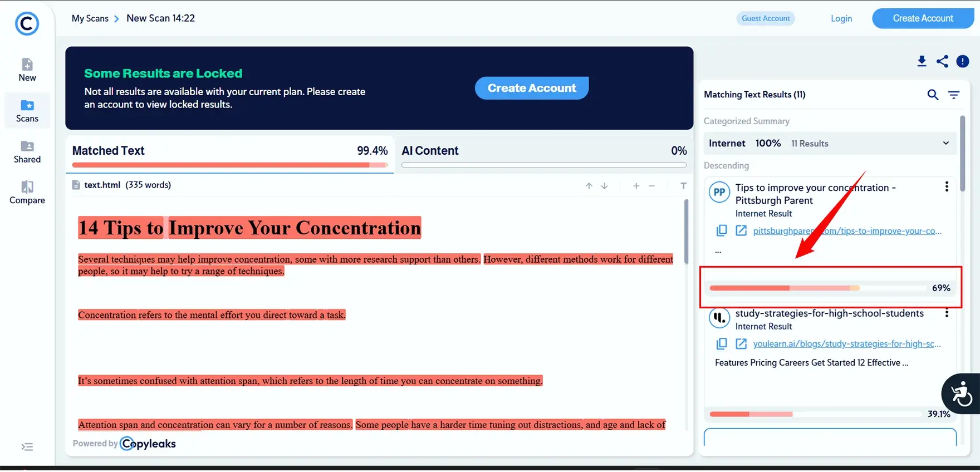Image resolution: width=980 pixels, height=472 pixels.
Task: Click the 69% match progress bar
Action: [817, 288]
